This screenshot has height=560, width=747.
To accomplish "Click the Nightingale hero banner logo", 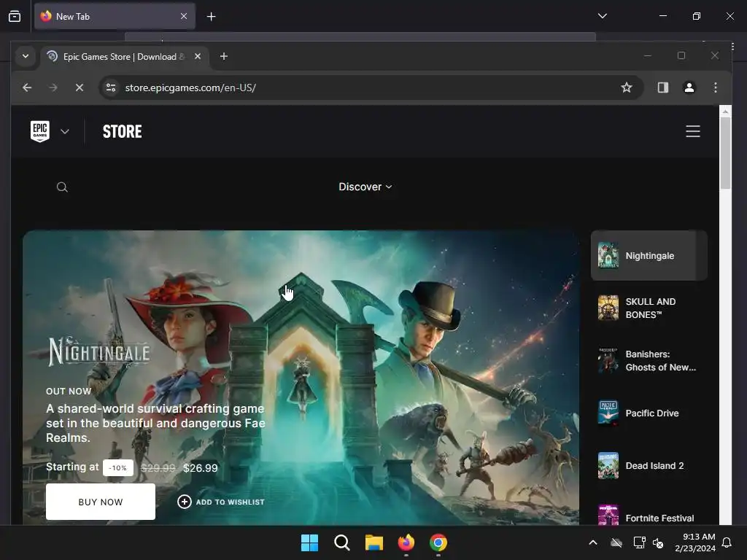I will tap(99, 351).
